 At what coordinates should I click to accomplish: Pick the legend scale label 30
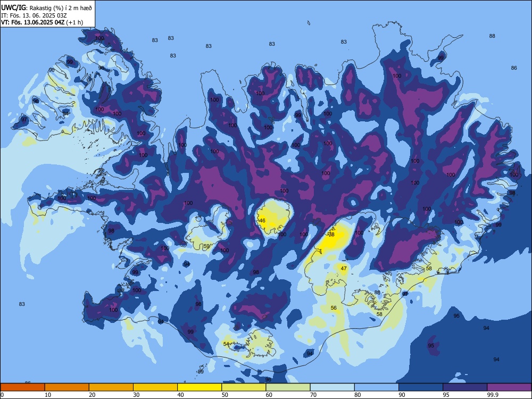point(136,395)
